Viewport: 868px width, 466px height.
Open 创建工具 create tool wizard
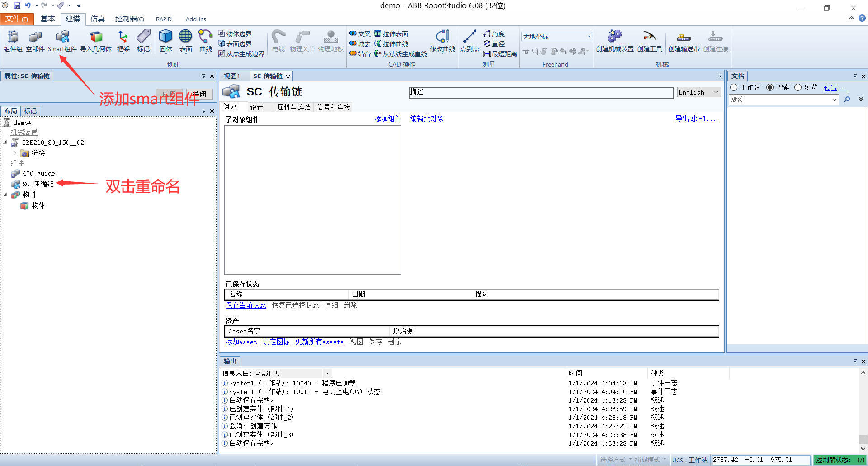650,41
